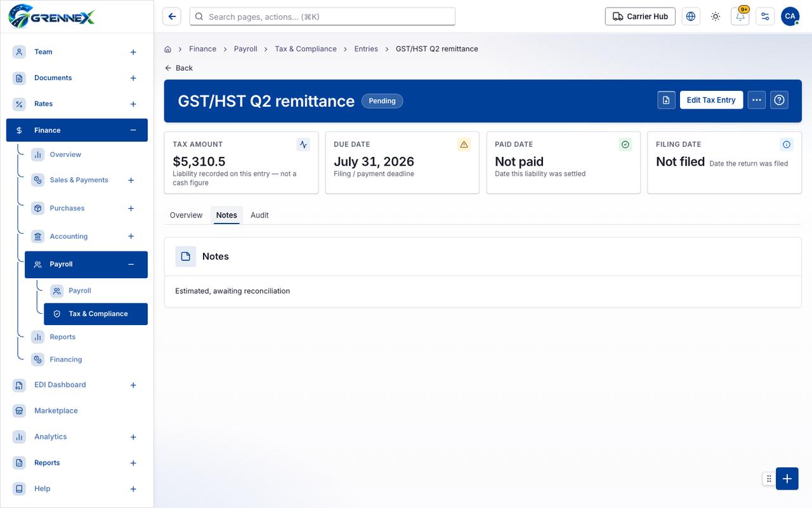Expand the EDI Dashboard section

click(x=133, y=385)
